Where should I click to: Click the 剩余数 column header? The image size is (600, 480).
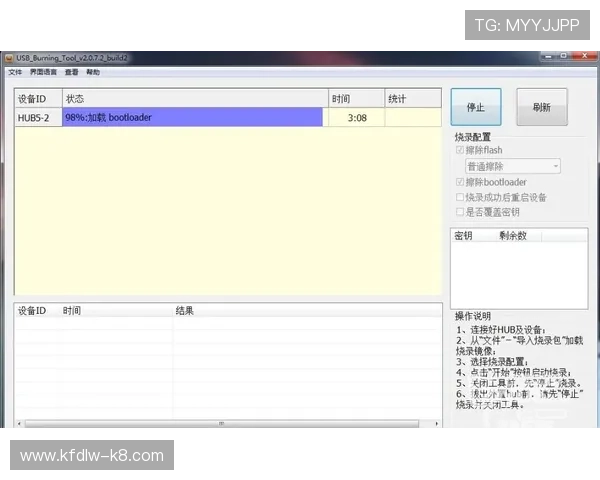(x=519, y=235)
